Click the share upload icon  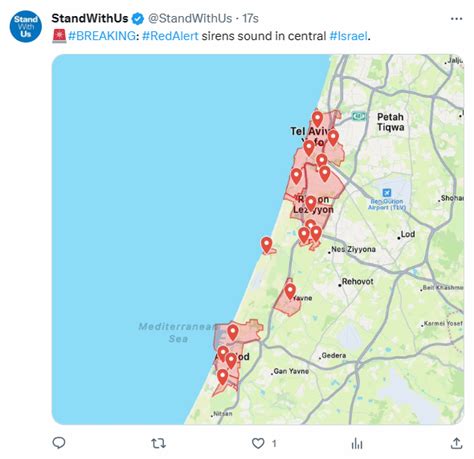[456, 443]
